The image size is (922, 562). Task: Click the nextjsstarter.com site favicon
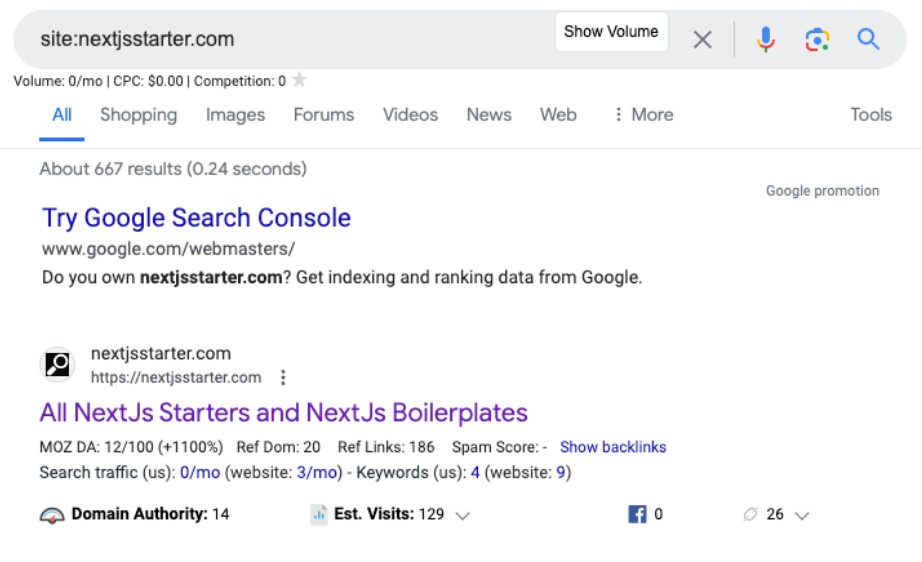pyautogui.click(x=58, y=365)
